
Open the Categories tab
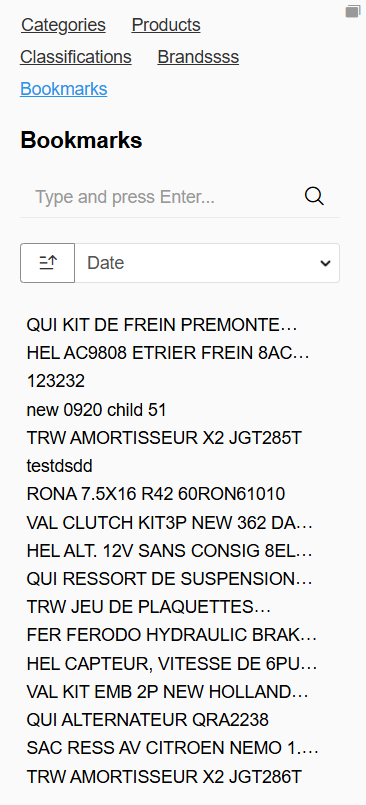[x=63, y=25]
